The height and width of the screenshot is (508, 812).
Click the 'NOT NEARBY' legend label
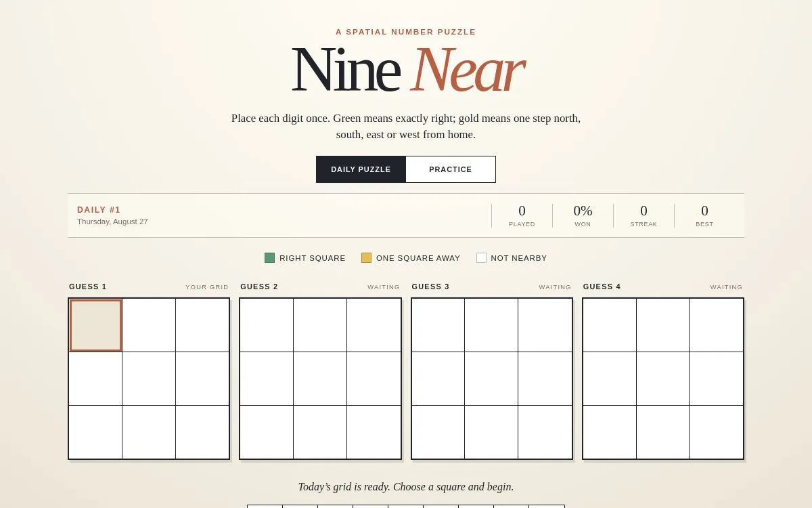[x=519, y=258]
